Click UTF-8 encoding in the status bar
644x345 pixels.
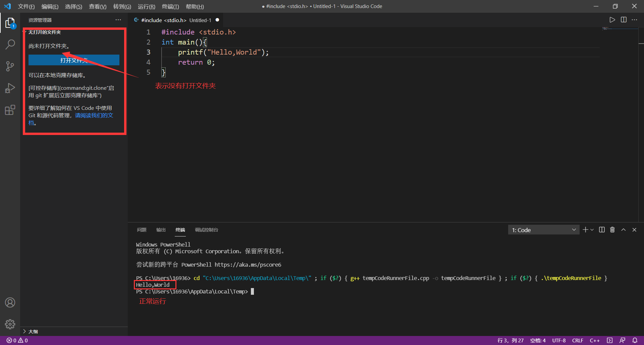click(x=559, y=340)
